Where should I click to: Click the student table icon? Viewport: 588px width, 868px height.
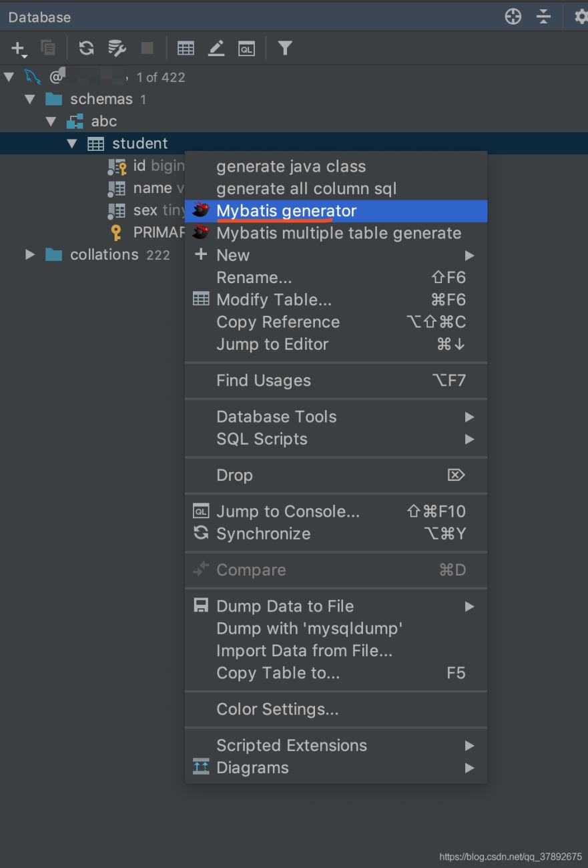(96, 144)
